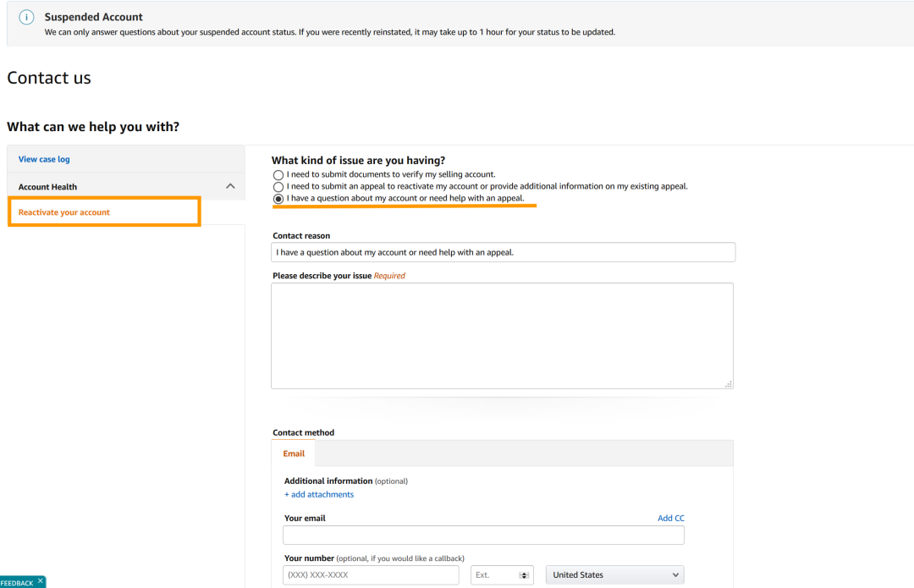
Task: Switch to the Email contact method tab
Action: click(294, 453)
